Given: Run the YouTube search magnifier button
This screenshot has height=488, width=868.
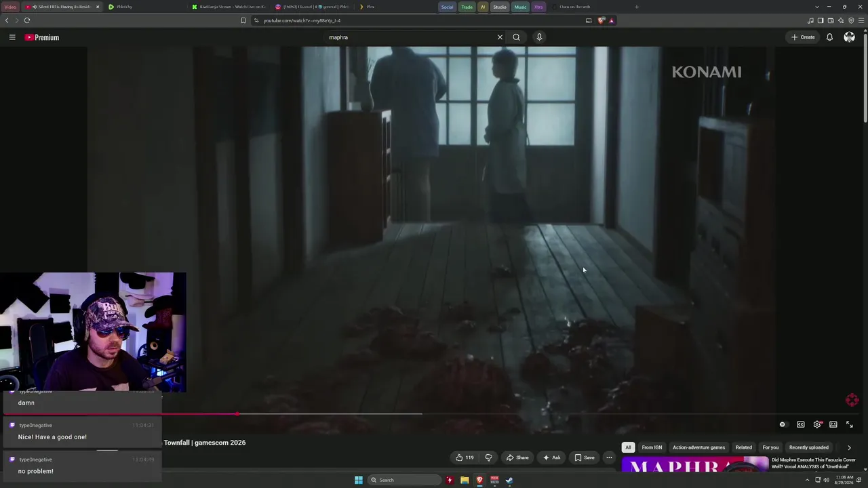Looking at the screenshot, I should [516, 37].
